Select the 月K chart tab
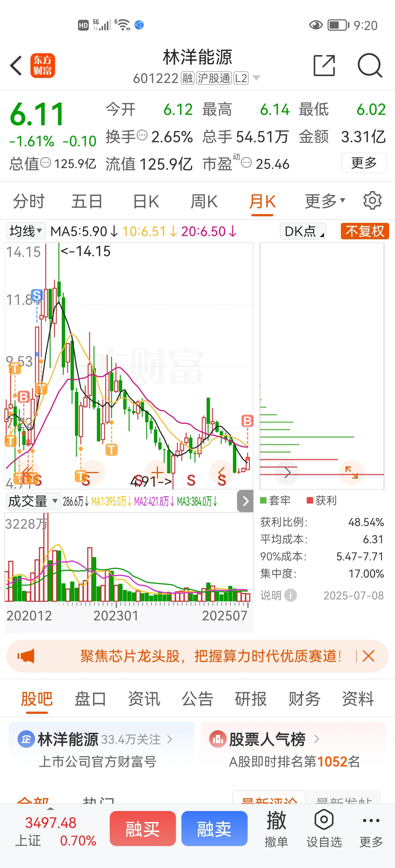 tap(262, 201)
